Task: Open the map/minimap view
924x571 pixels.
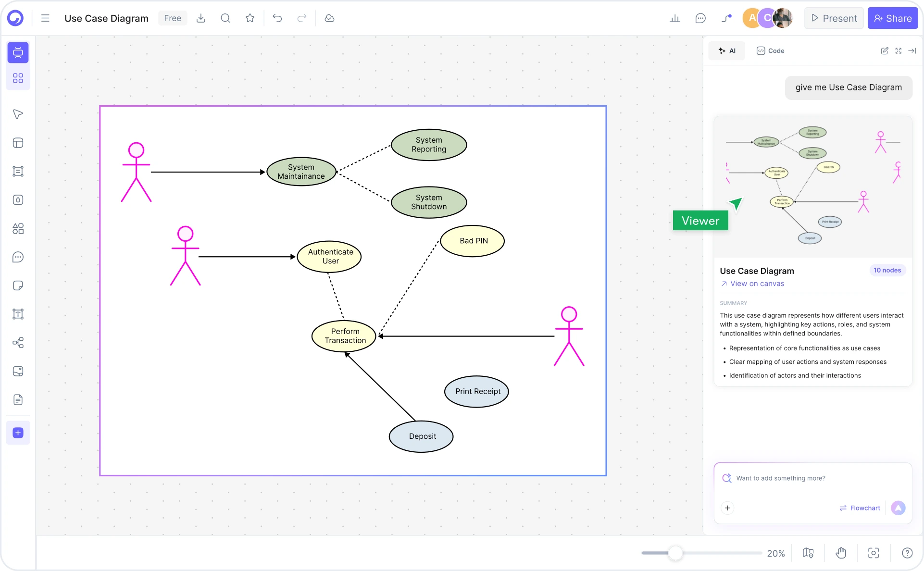Action: (x=808, y=553)
